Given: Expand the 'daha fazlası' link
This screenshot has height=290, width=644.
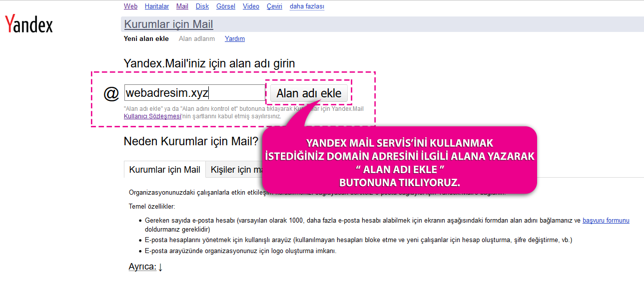Looking at the screenshot, I should coord(307,6).
